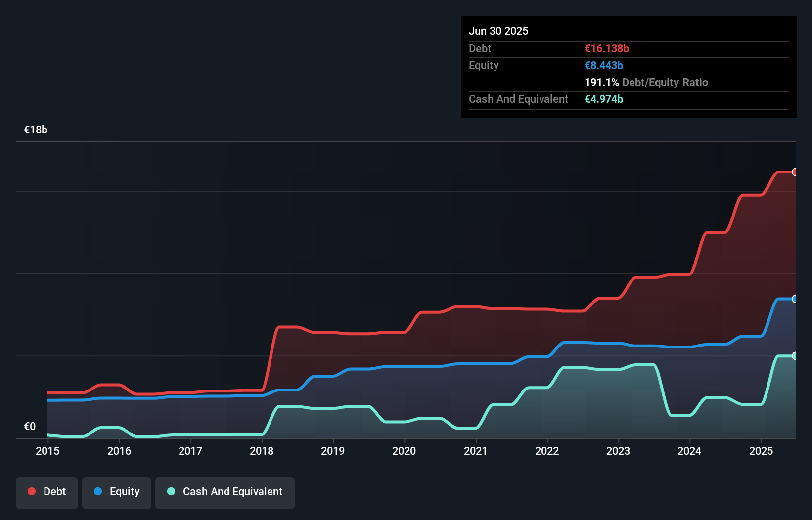Select the teal Cash endpoint marker
Viewport: 812px width, 520px height.
(795, 356)
